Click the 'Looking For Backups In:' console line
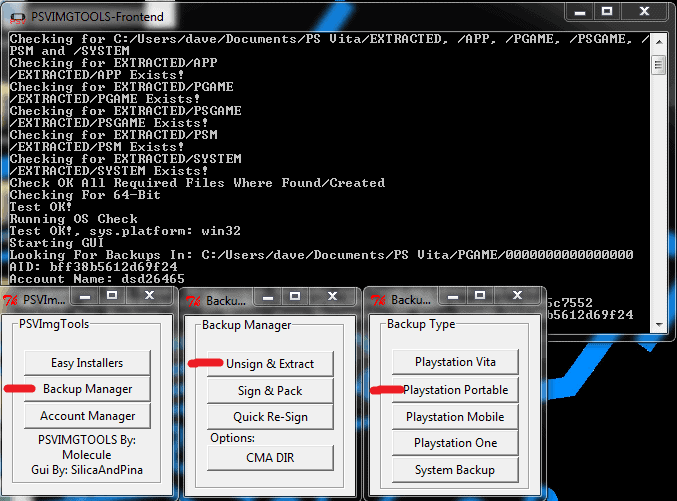Screen dimensions: 677x501 pos(321,255)
